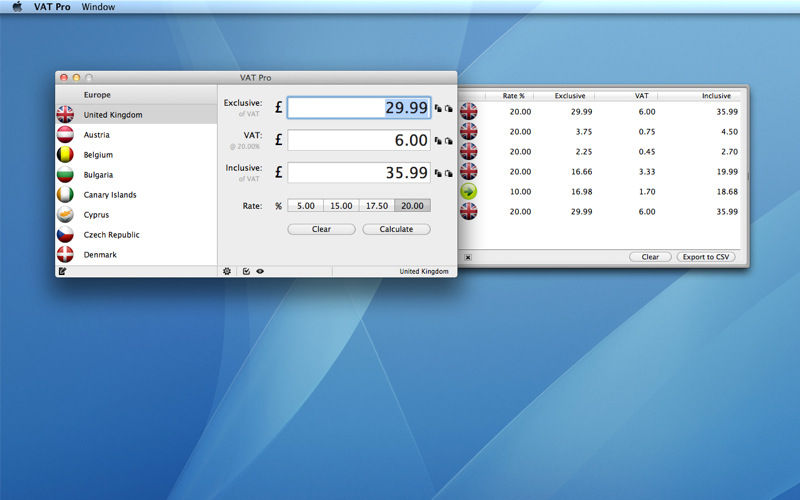Select the 5.00 rate option
Screen dimensions: 800x500
305,206
